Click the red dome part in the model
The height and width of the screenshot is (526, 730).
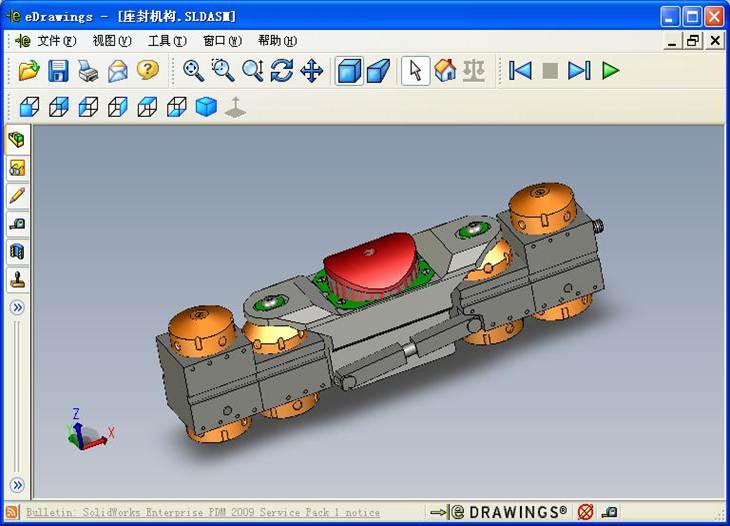pyautogui.click(x=370, y=261)
